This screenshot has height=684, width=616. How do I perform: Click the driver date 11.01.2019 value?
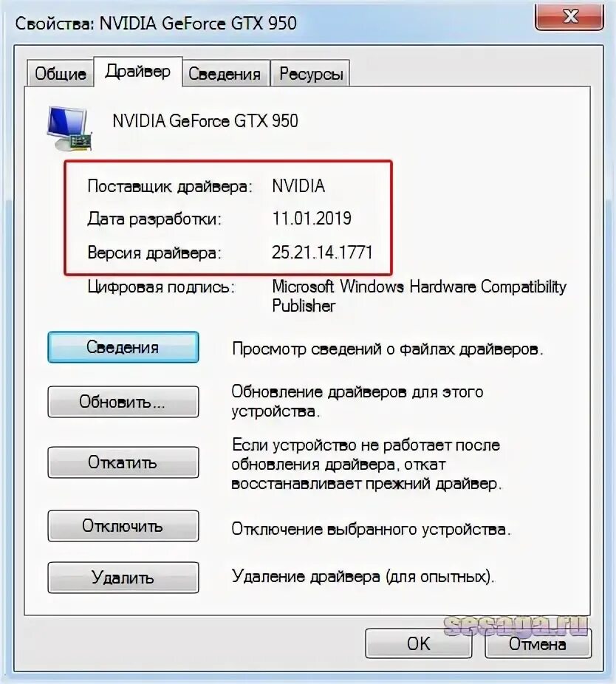[x=312, y=218]
